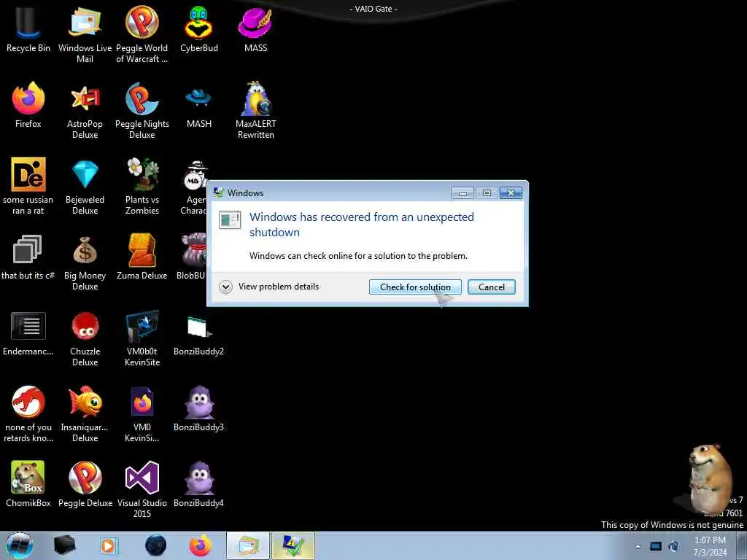This screenshot has width=747, height=560.
Task: Select the Peggle Deluxe desktop icon
Action: [x=85, y=485]
